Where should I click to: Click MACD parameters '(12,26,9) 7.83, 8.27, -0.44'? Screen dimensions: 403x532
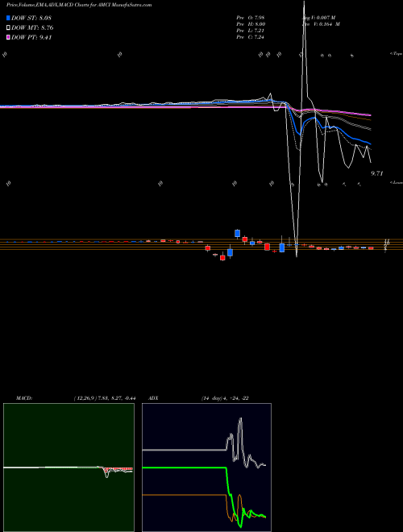[x=105, y=398]
